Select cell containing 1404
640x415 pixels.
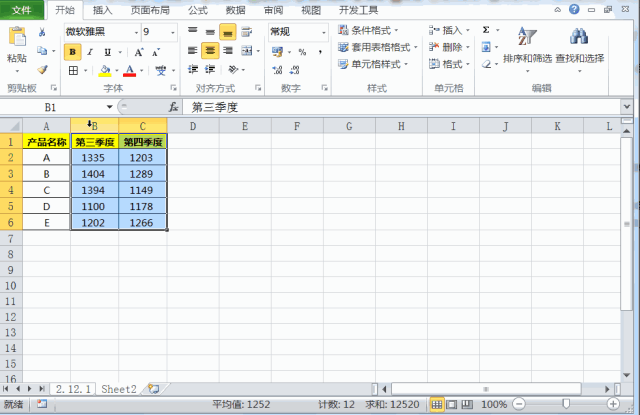[x=94, y=174]
